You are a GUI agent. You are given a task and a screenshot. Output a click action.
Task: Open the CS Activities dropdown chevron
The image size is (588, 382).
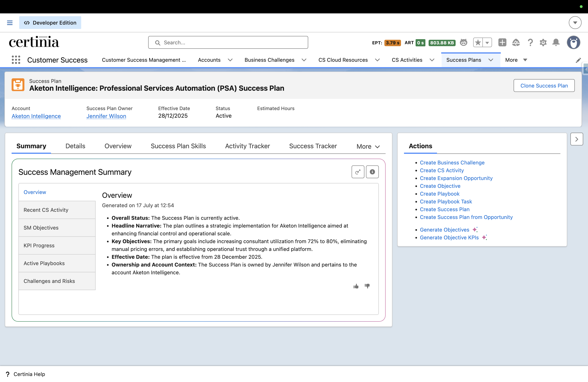click(x=432, y=60)
